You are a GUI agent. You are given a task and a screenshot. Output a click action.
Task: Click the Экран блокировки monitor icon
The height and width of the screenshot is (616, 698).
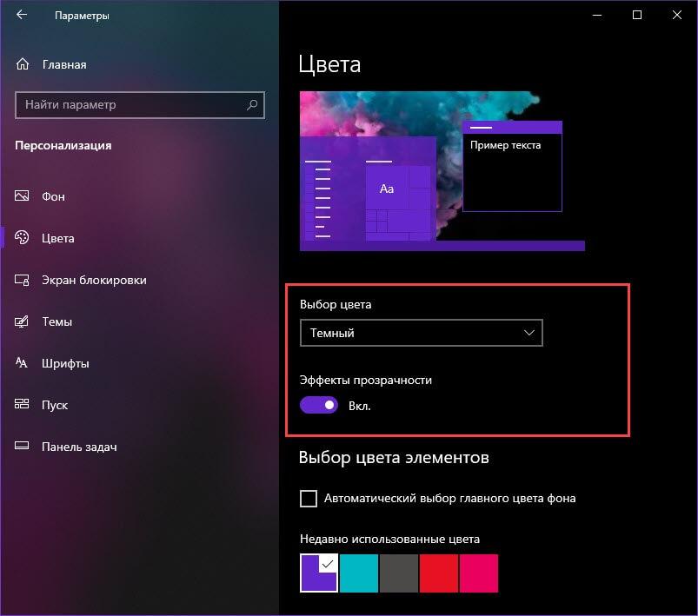pyautogui.click(x=22, y=280)
